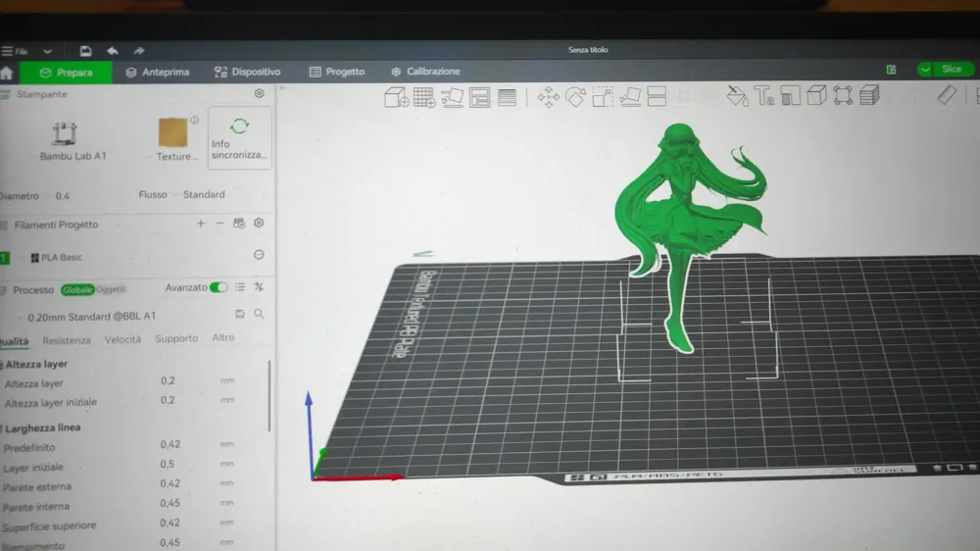Click the Scale tool icon
This screenshot has width=980, height=551.
[x=603, y=97]
